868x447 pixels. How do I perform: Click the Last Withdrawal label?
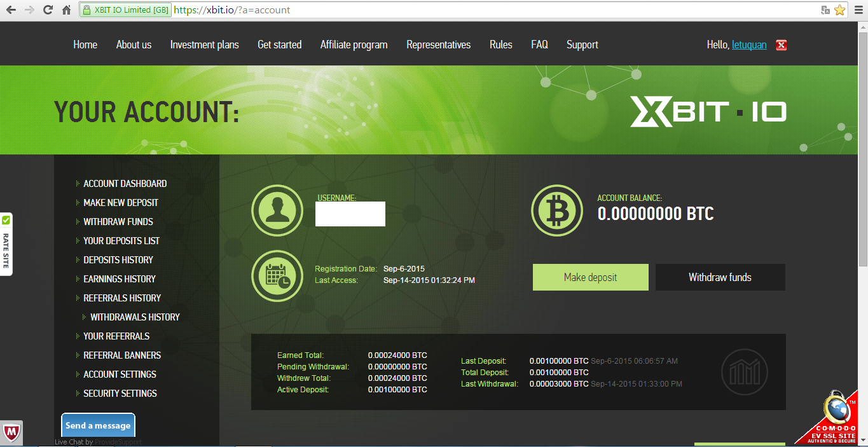tap(490, 384)
